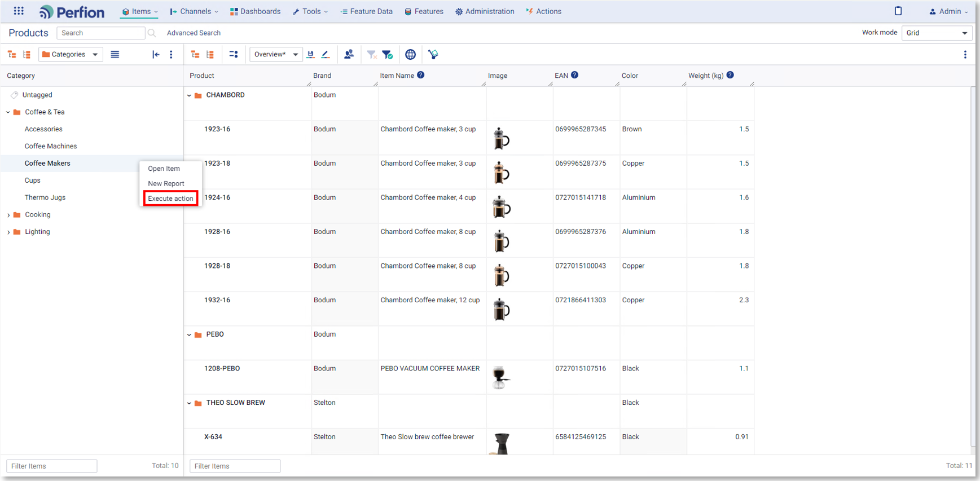Open the clipboard icon in the top bar
The height and width of the screenshot is (481, 980).
coord(898,11)
